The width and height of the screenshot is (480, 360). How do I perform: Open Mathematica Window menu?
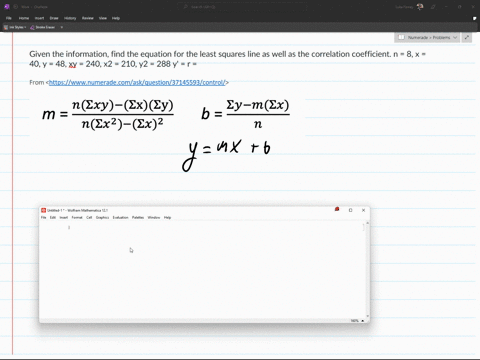pyautogui.click(x=154, y=218)
